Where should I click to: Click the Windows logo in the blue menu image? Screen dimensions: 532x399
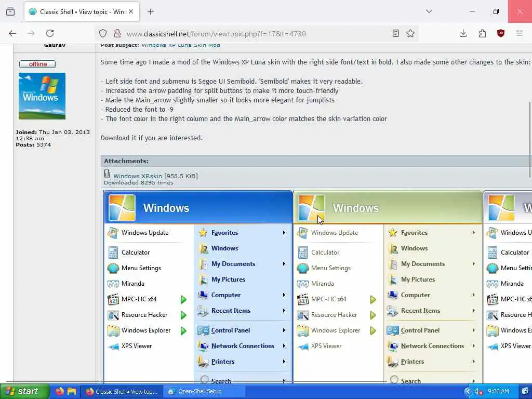coord(122,208)
